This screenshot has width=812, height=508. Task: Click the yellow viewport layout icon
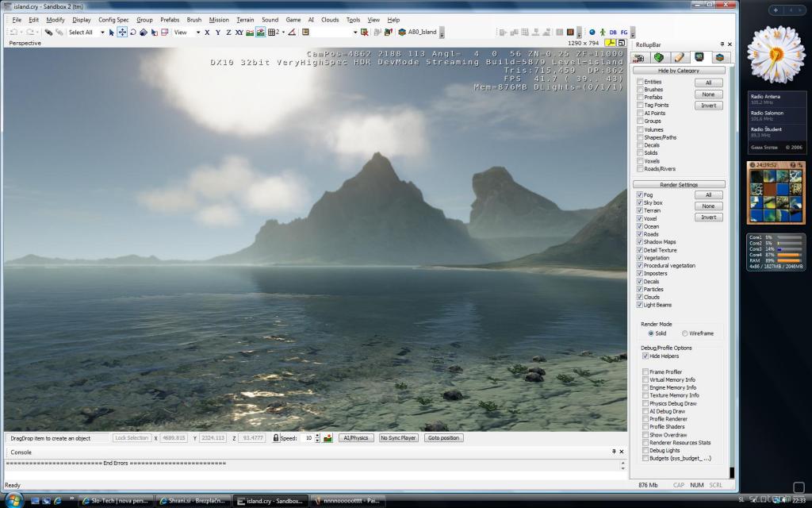611,43
